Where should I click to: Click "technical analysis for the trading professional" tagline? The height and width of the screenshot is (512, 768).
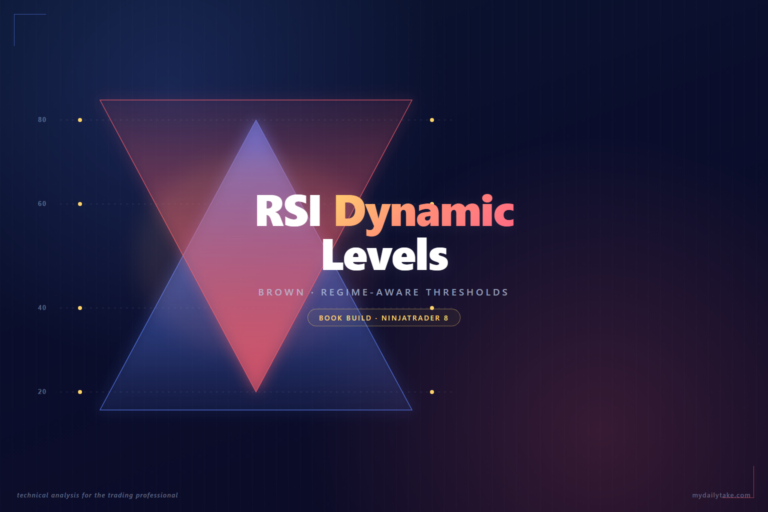(x=97, y=495)
